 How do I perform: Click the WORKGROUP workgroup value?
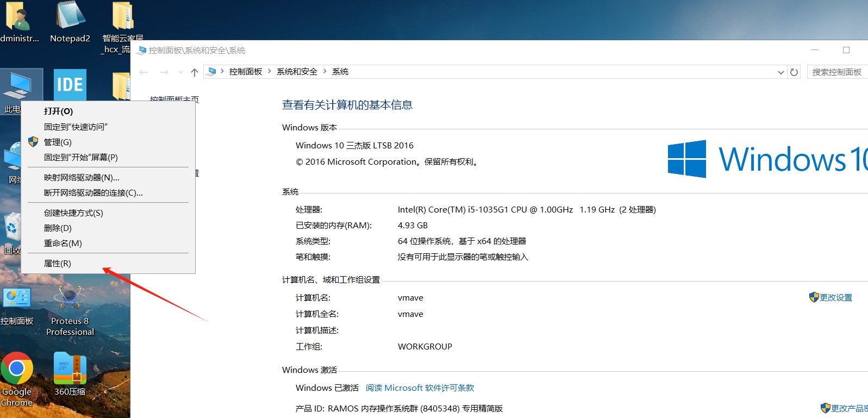425,346
